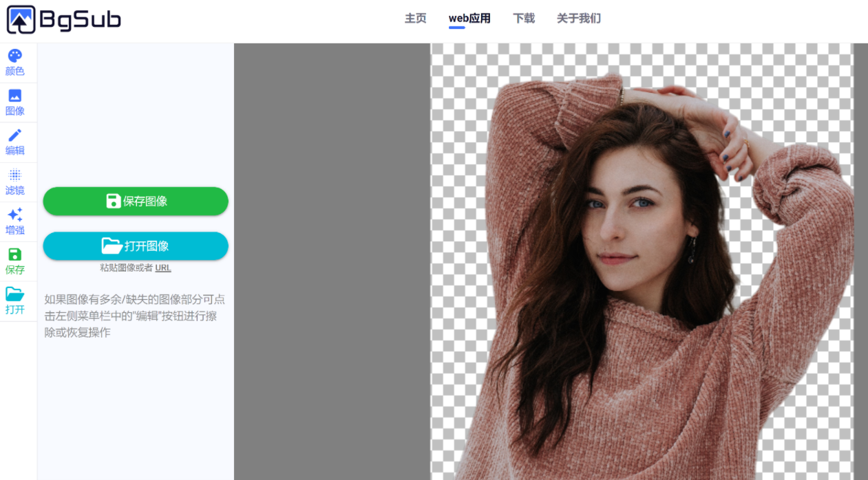Screen dimensions: 868x480
Task: Click the BgSub logo icon
Action: (x=21, y=20)
